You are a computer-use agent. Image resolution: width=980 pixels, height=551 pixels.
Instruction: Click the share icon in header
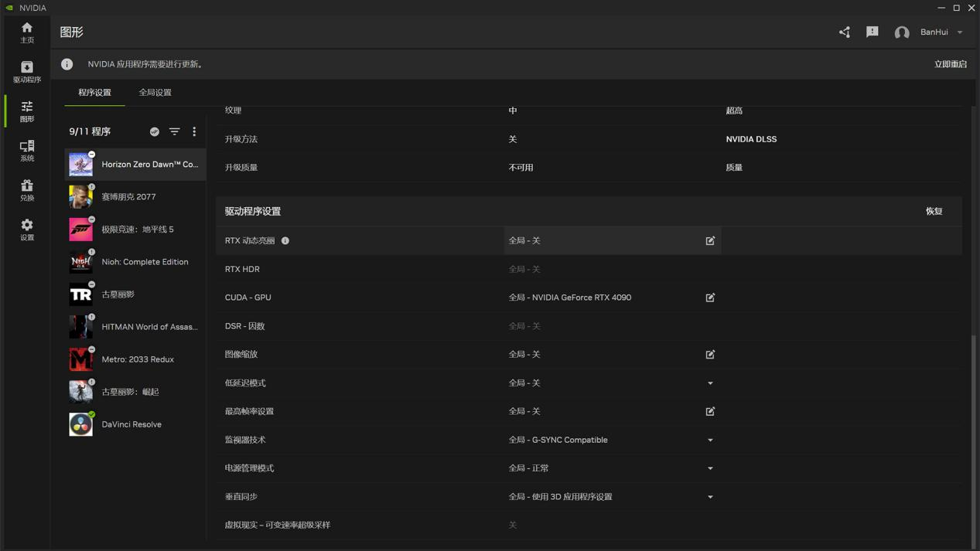coord(845,32)
